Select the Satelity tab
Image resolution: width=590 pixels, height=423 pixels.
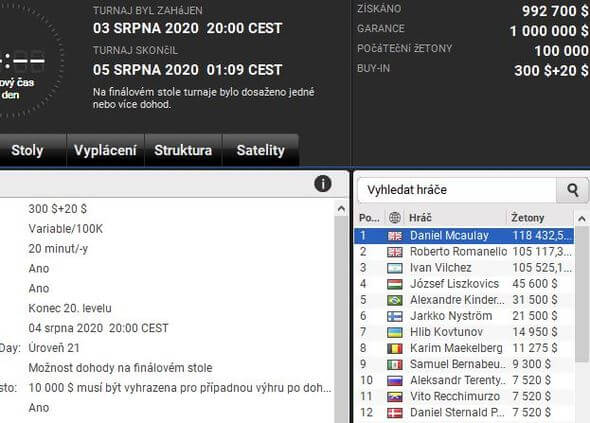(261, 150)
